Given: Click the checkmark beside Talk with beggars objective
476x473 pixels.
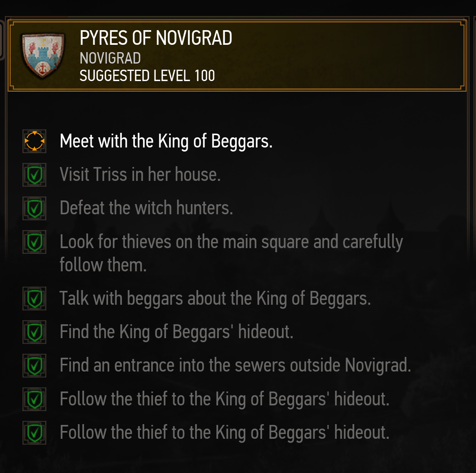Looking at the screenshot, I should [x=34, y=299].
